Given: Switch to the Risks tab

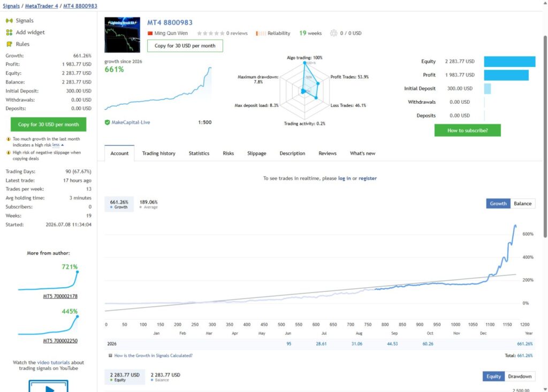Looking at the screenshot, I should [x=228, y=153].
